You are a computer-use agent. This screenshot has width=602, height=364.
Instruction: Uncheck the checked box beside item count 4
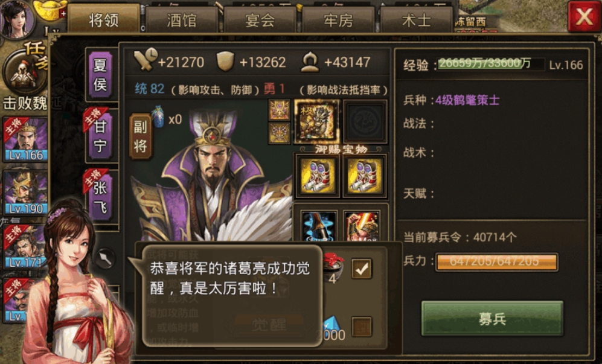coord(361,269)
